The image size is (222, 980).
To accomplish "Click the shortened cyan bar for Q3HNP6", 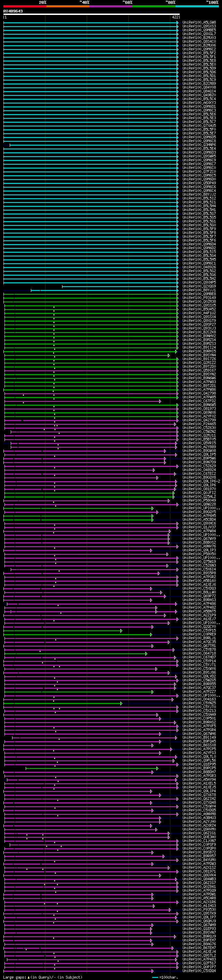I will pos(94,145).
